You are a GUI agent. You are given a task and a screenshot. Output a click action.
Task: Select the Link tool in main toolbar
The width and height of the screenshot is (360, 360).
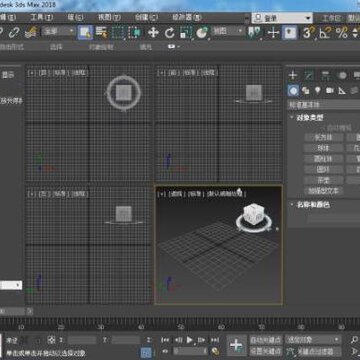14,32
